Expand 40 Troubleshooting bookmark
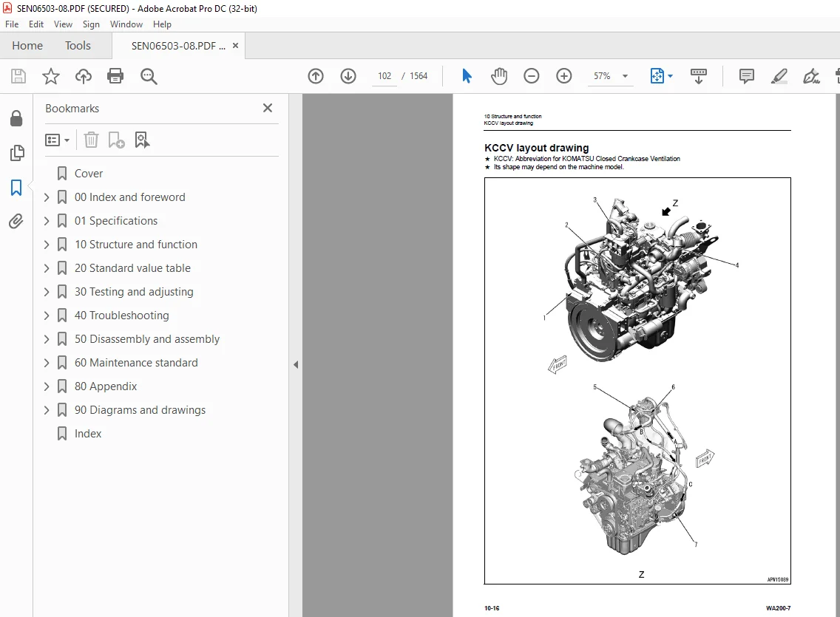Image resolution: width=840 pixels, height=617 pixels. tap(47, 316)
